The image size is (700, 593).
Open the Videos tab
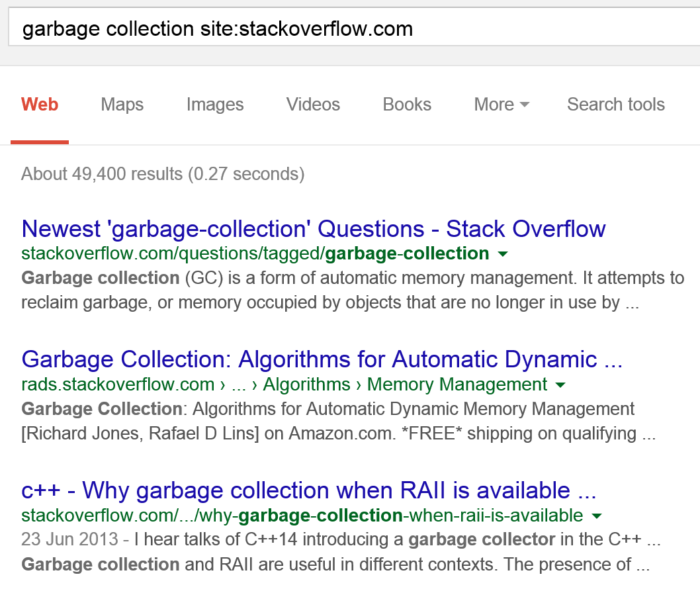pyautogui.click(x=313, y=105)
